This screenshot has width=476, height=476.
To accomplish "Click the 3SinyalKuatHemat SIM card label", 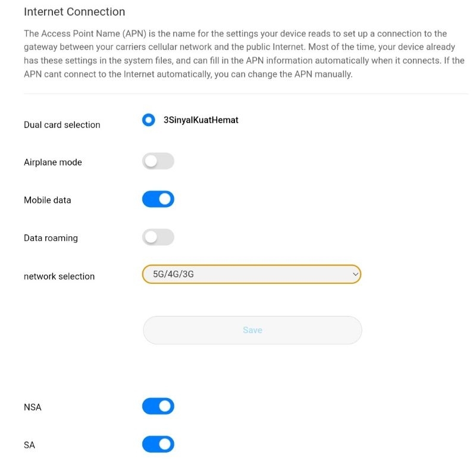I will [201, 120].
